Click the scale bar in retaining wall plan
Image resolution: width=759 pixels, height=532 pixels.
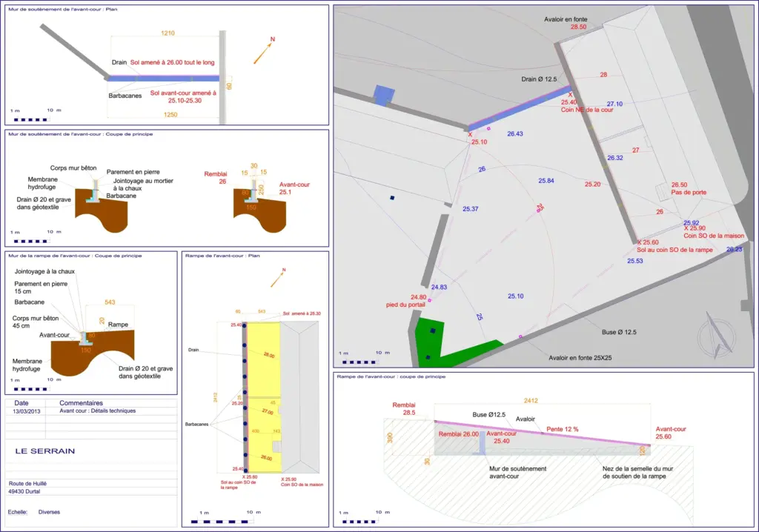(31, 119)
